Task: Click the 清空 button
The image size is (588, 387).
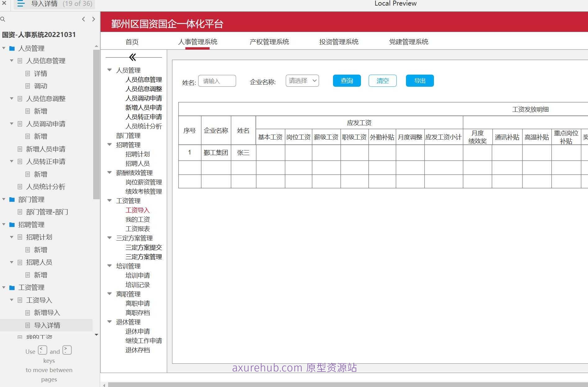Action: (x=382, y=81)
